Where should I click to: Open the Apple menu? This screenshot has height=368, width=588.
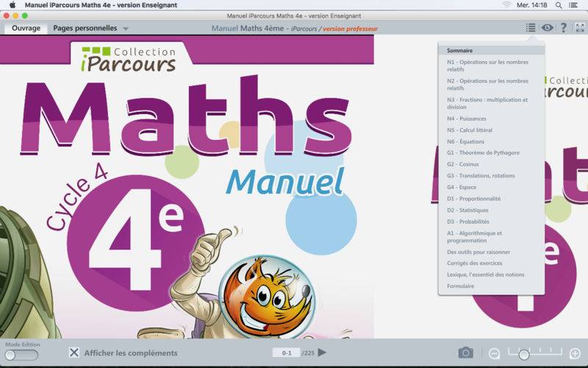click(12, 5)
